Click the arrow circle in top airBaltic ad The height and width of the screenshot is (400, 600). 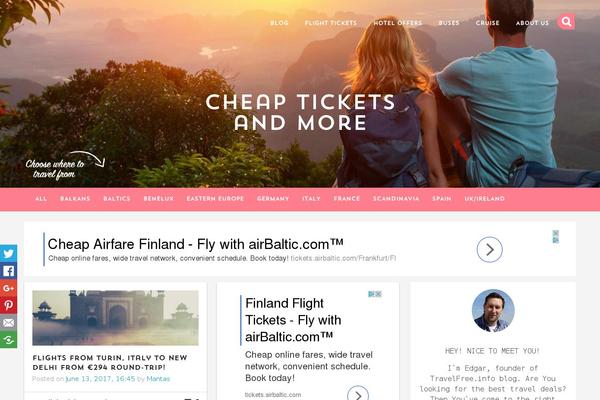pyautogui.click(x=489, y=250)
